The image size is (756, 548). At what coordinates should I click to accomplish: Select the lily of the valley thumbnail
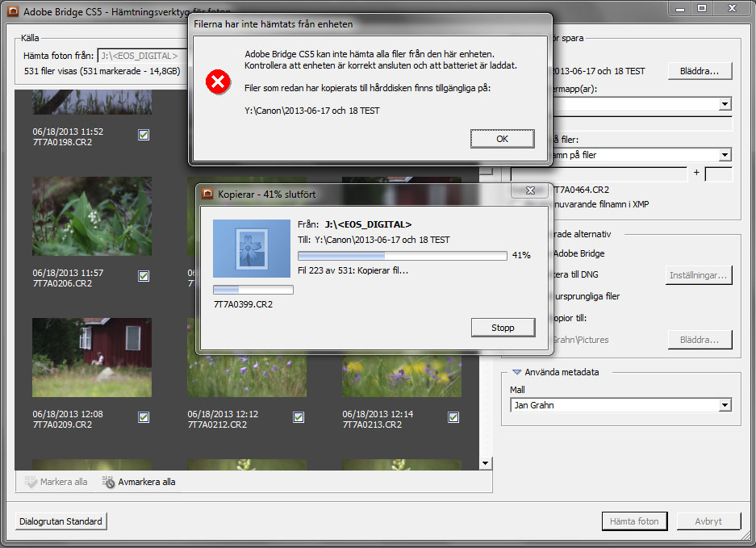[x=92, y=216]
